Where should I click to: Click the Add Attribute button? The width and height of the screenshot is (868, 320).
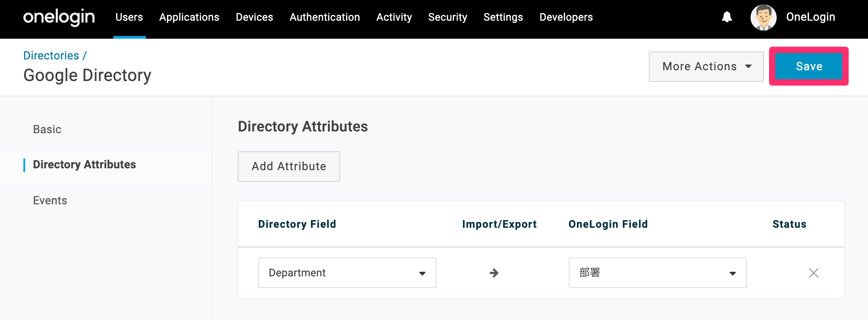coord(288,167)
